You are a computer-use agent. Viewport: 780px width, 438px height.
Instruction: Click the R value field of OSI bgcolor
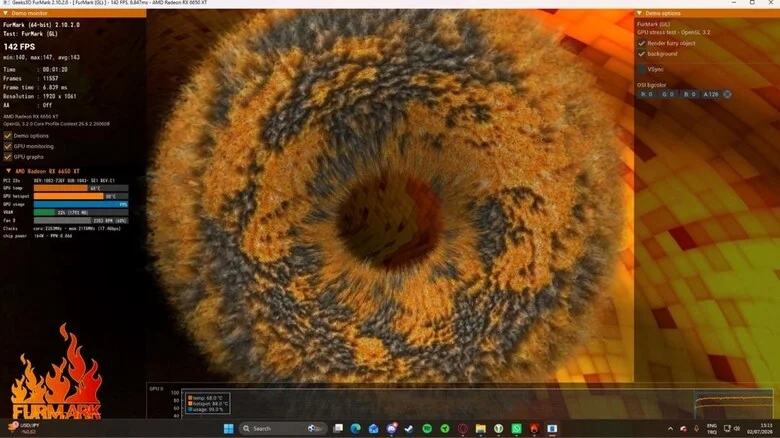(647, 94)
